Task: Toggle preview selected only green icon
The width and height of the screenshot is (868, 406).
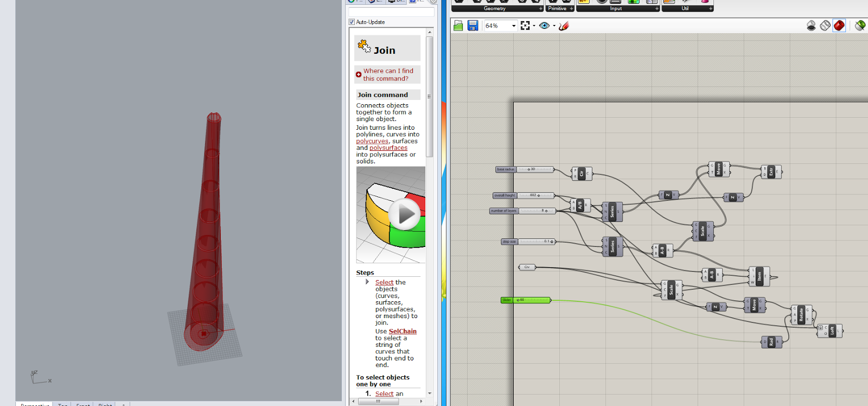Action: (x=860, y=26)
